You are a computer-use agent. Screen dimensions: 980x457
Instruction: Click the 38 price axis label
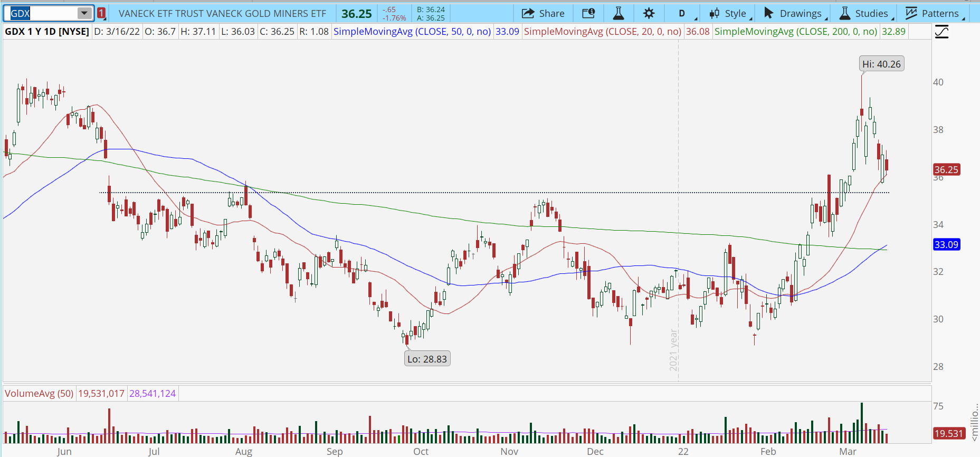pyautogui.click(x=938, y=130)
